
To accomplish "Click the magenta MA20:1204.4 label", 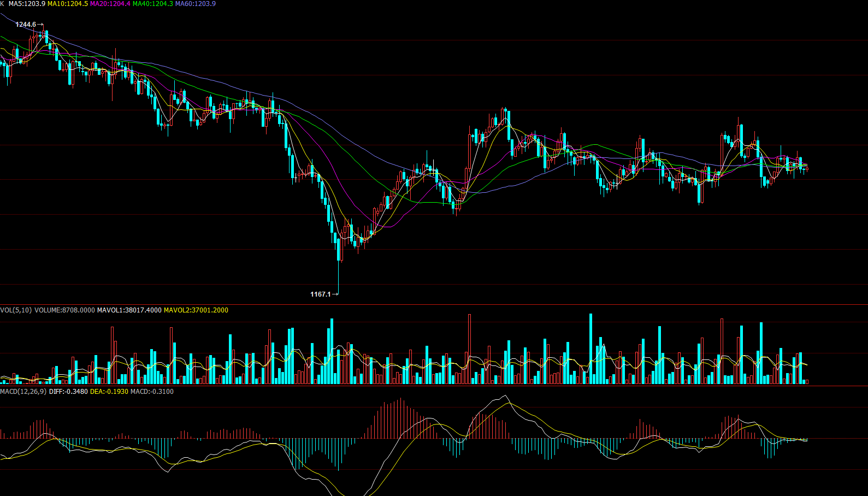I will [x=110, y=4].
